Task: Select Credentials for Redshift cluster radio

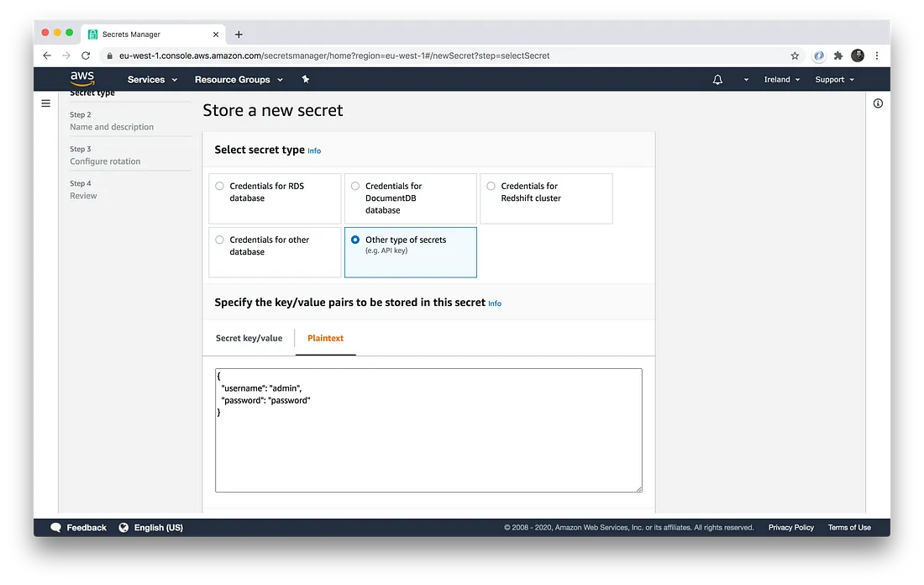Action: 491,186
